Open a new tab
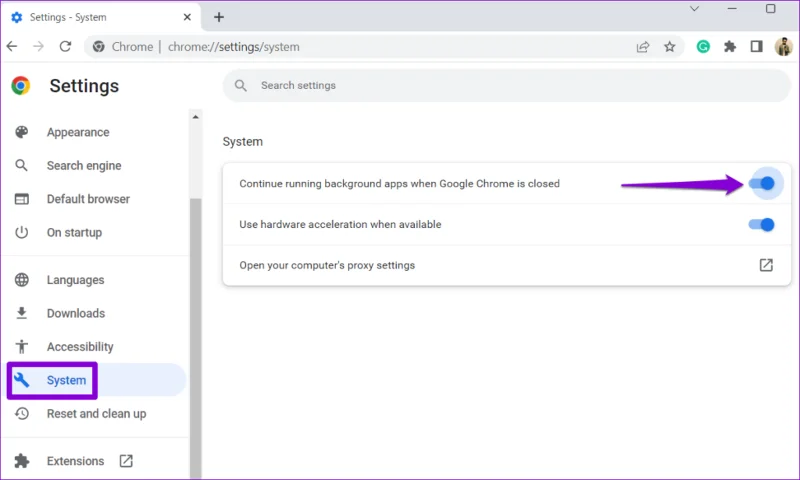 click(x=219, y=17)
